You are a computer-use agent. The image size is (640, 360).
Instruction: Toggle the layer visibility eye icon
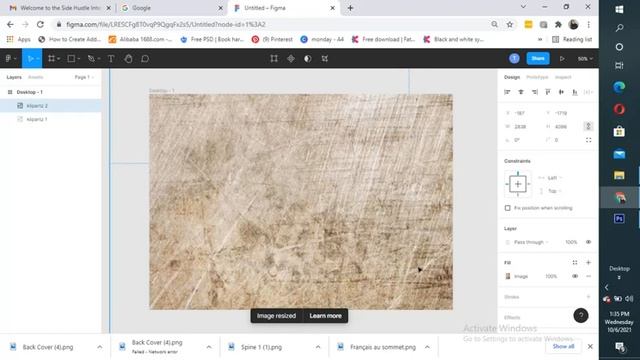[x=588, y=242]
